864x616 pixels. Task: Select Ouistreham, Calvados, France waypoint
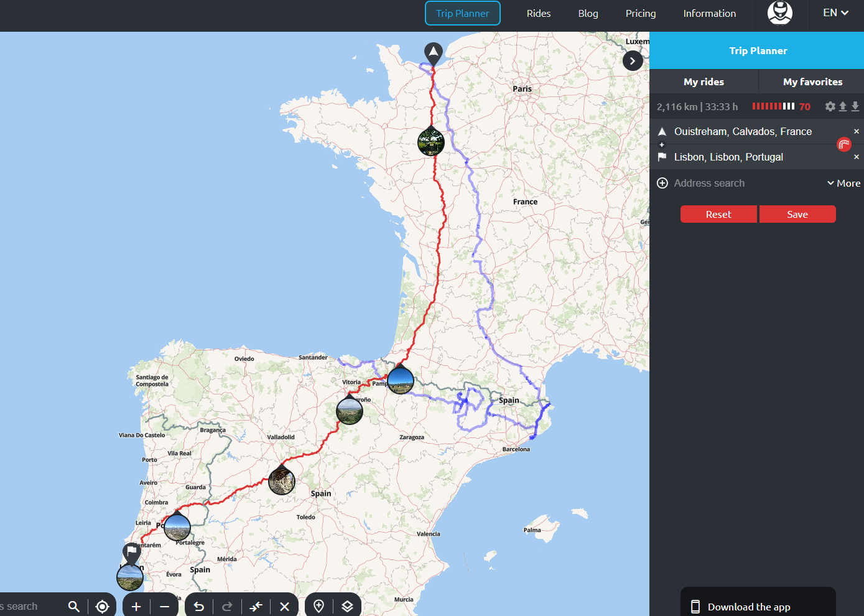[743, 131]
